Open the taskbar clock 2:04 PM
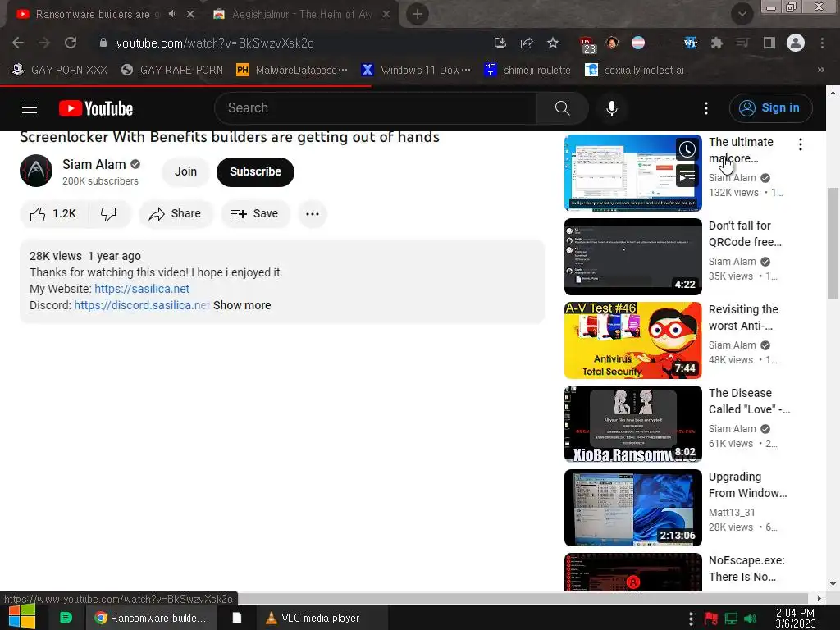This screenshot has height=630, width=840. tap(796, 619)
